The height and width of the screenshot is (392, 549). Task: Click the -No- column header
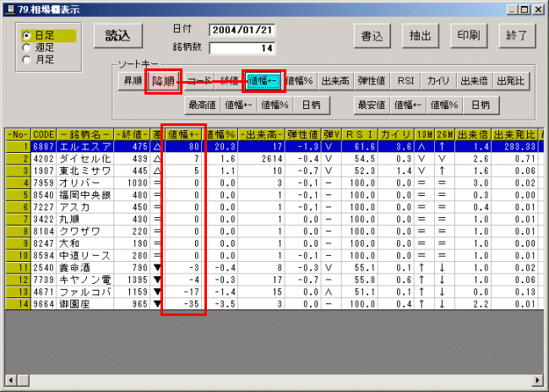(19, 134)
